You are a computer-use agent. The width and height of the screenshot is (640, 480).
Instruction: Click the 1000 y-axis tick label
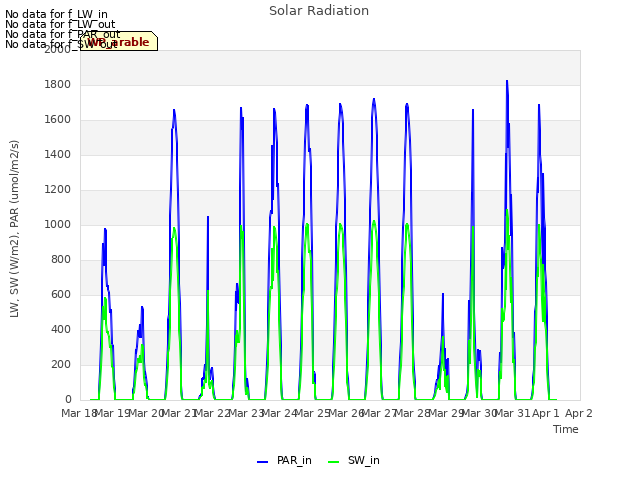pos(58,224)
